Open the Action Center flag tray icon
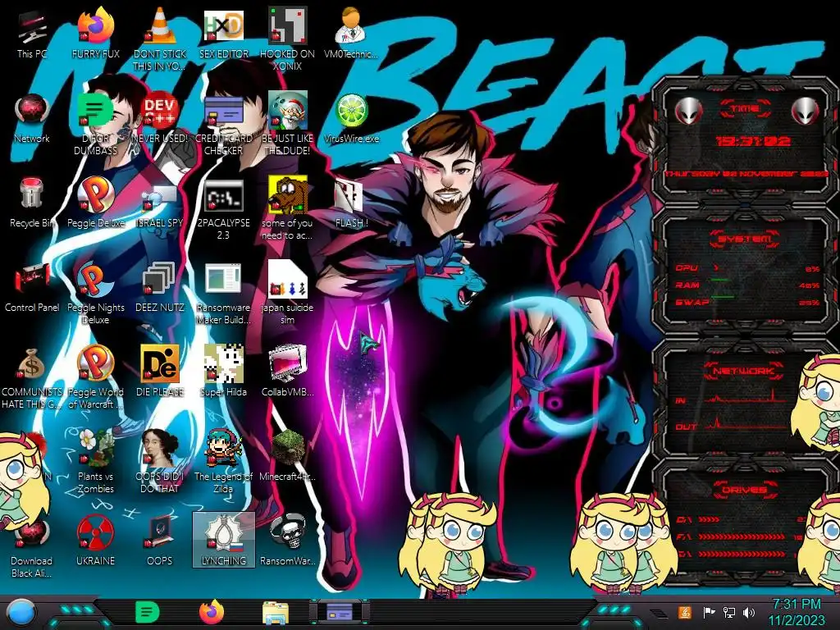This screenshot has width=840, height=630. point(709,612)
